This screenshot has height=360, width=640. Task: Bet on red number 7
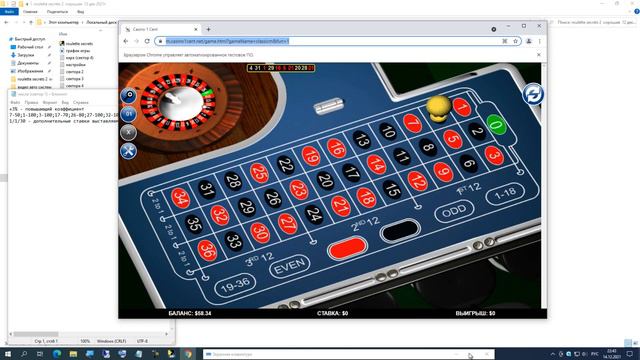point(412,123)
